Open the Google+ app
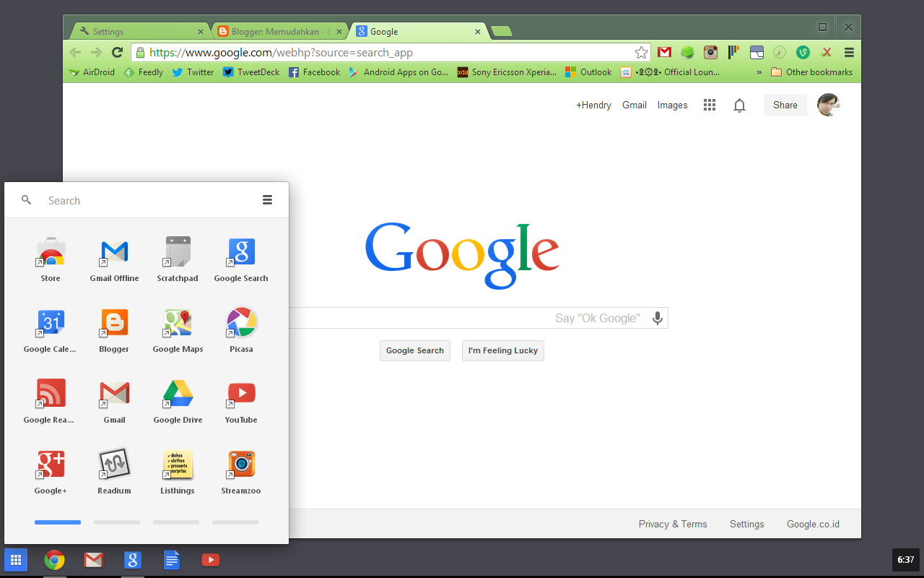The width and height of the screenshot is (924, 578). coord(51,471)
